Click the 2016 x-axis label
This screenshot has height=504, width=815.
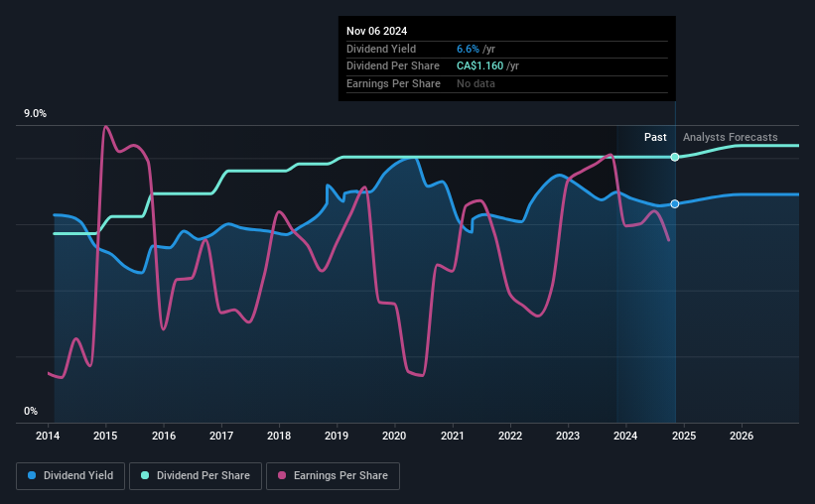164,436
